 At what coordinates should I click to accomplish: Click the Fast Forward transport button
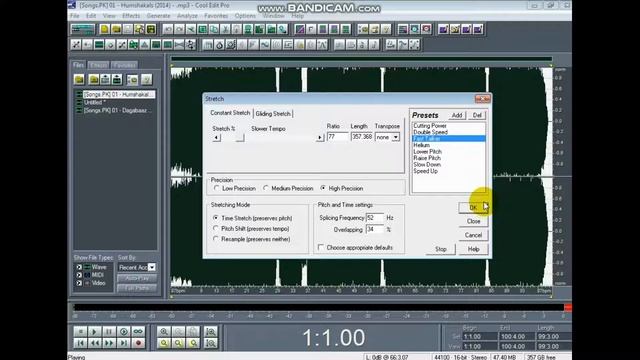pos(109,343)
